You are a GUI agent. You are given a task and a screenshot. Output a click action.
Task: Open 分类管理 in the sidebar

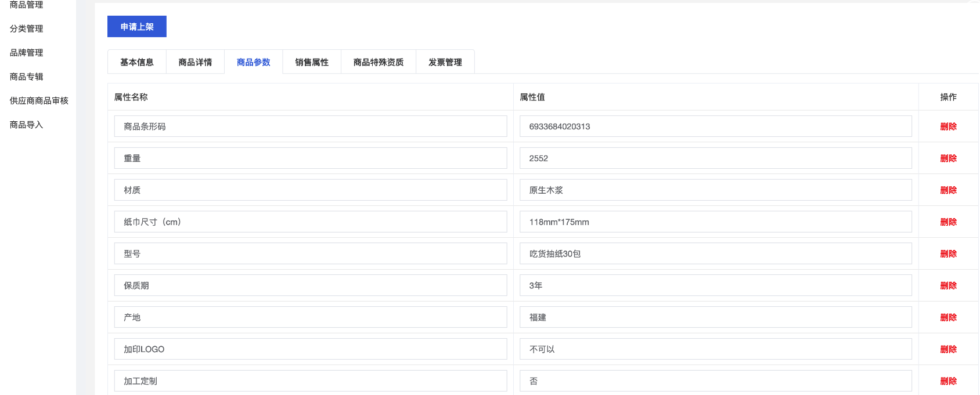pyautogui.click(x=27, y=28)
